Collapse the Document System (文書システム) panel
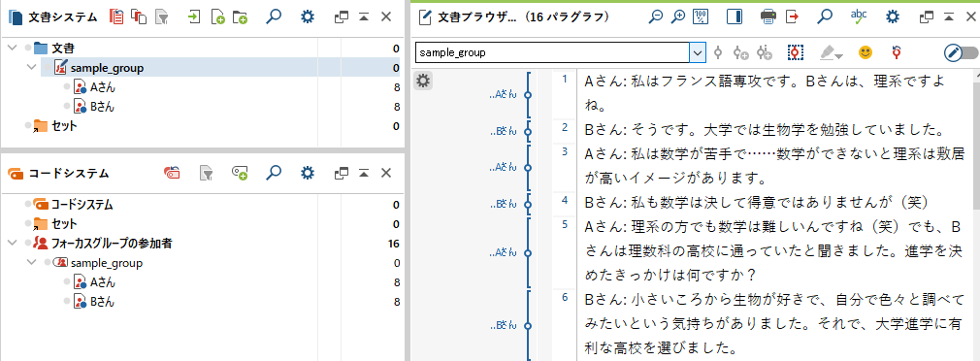The image size is (980, 361). (x=364, y=16)
